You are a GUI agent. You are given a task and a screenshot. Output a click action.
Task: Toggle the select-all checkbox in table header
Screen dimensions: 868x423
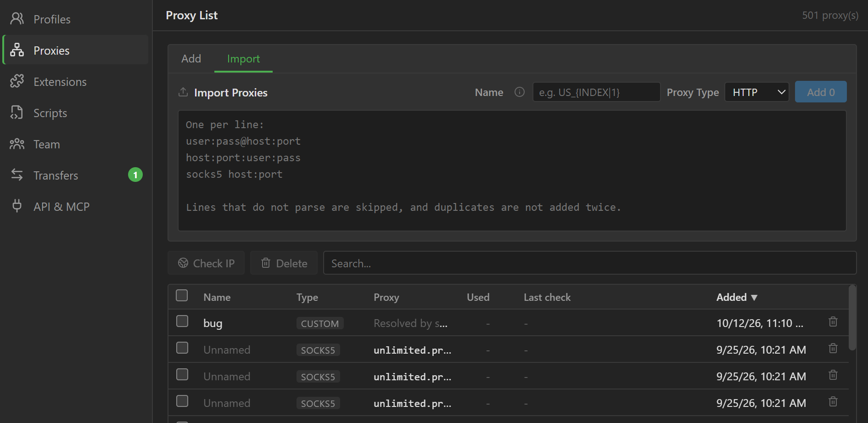pos(182,295)
